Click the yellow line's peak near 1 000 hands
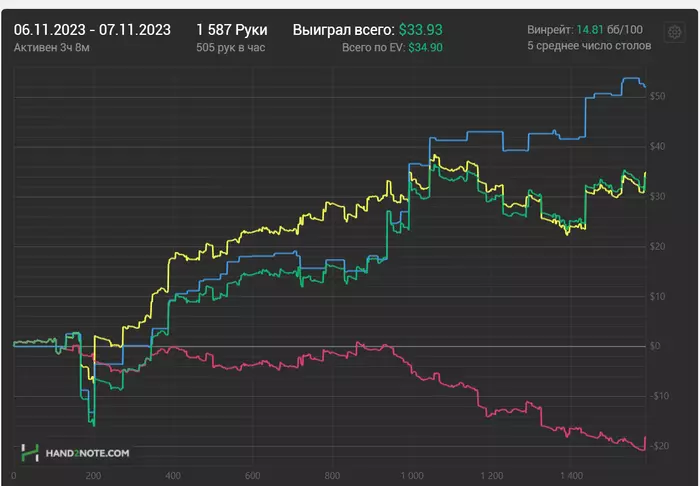 (432, 157)
